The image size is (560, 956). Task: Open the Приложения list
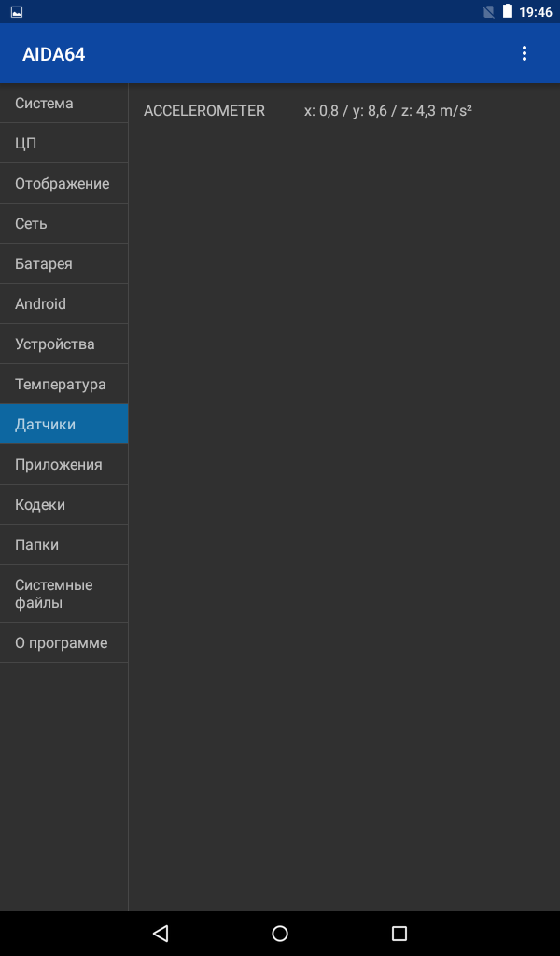64,465
